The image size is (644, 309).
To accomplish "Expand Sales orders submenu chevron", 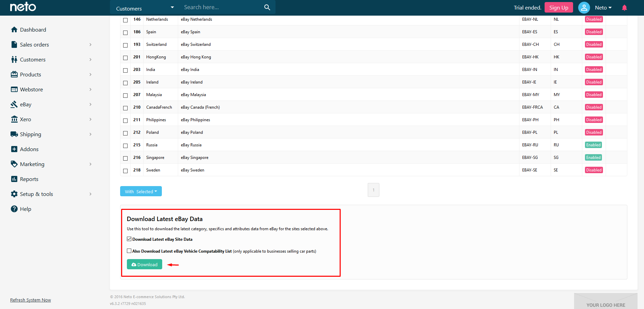I will (90, 44).
